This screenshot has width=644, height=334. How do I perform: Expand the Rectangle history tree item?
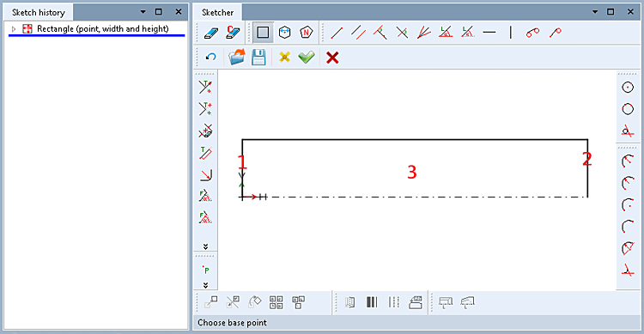pyautogui.click(x=14, y=29)
